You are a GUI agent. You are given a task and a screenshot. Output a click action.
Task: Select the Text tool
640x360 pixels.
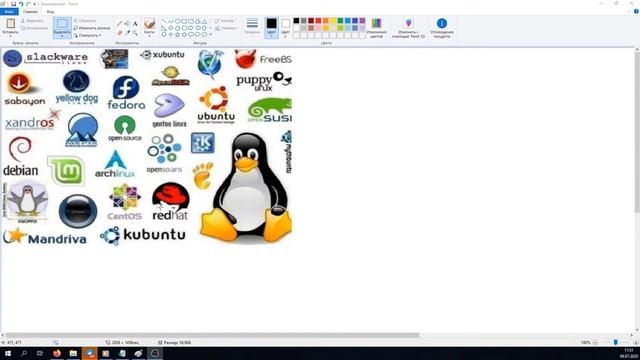(135, 24)
